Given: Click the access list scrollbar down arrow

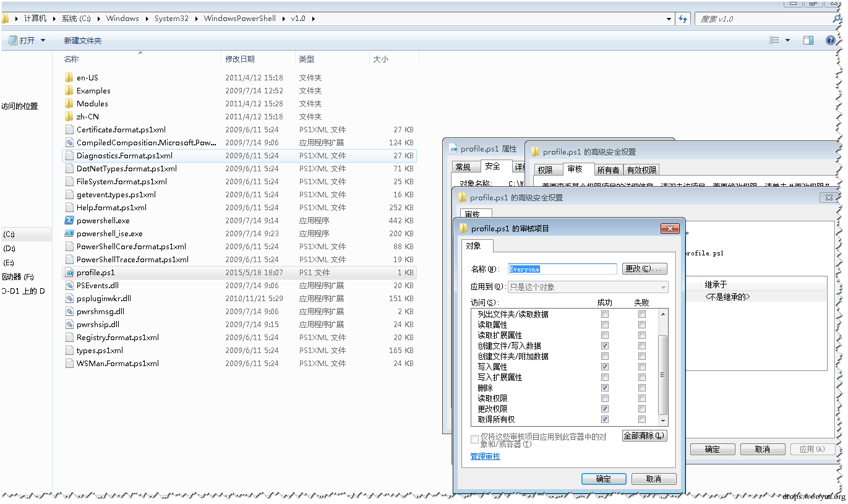Looking at the screenshot, I should coord(663,421).
